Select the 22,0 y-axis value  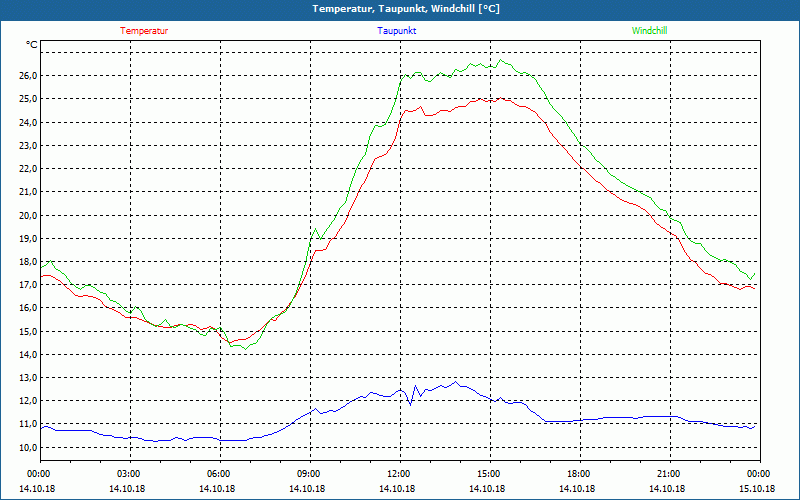28,168
